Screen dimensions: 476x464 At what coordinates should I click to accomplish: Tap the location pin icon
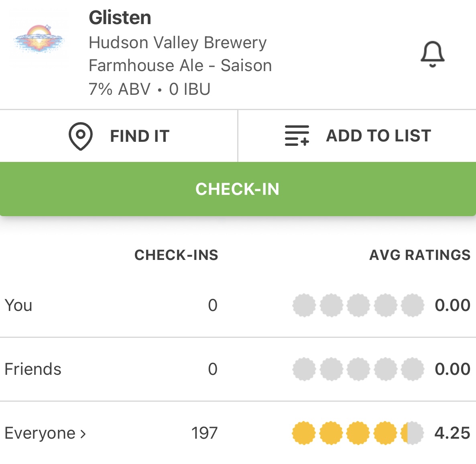(x=80, y=136)
